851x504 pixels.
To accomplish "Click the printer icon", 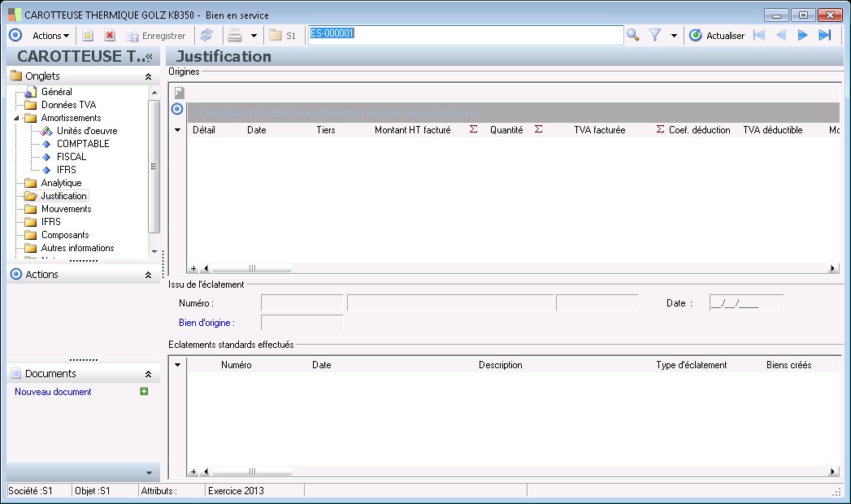I will click(235, 36).
